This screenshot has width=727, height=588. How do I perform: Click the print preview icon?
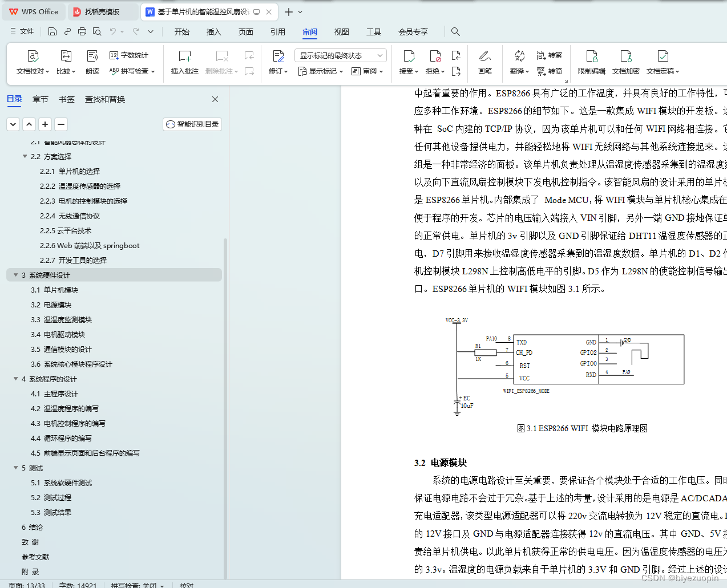97,31
